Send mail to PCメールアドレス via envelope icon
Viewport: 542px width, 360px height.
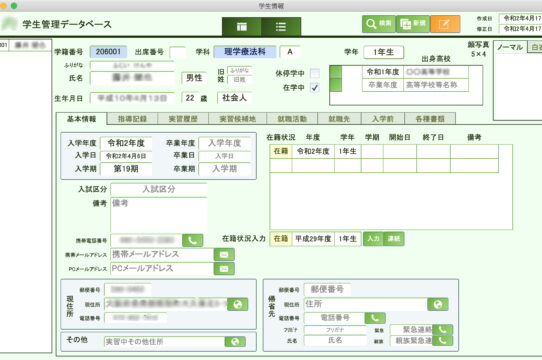click(224, 269)
